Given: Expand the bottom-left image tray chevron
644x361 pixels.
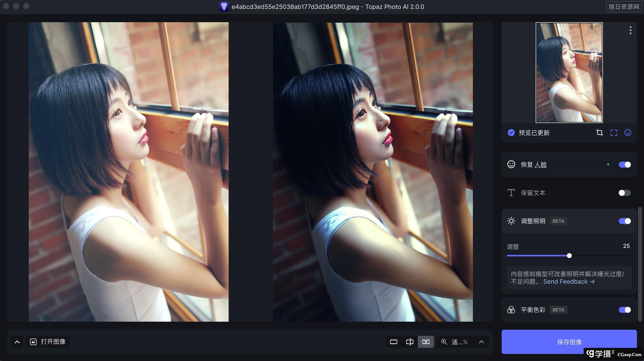Looking at the screenshot, I should point(17,342).
